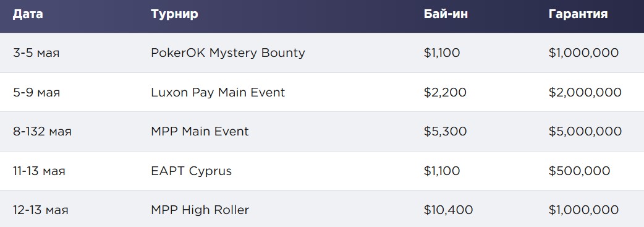This screenshot has width=644, height=227.
Task: Click the 12-13 мая date cell
Action: (x=40, y=210)
